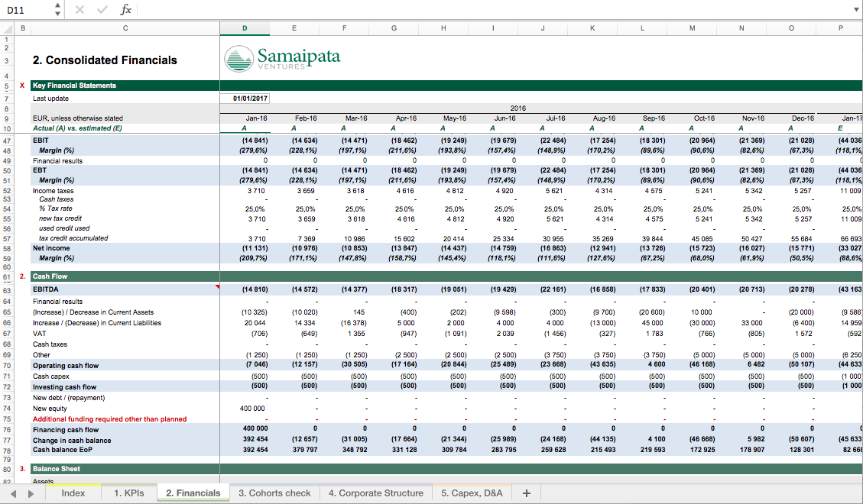Click Jan-16 EBITDA value (14 810)
Screen dimensions: 863x504
pyautogui.click(x=255, y=289)
